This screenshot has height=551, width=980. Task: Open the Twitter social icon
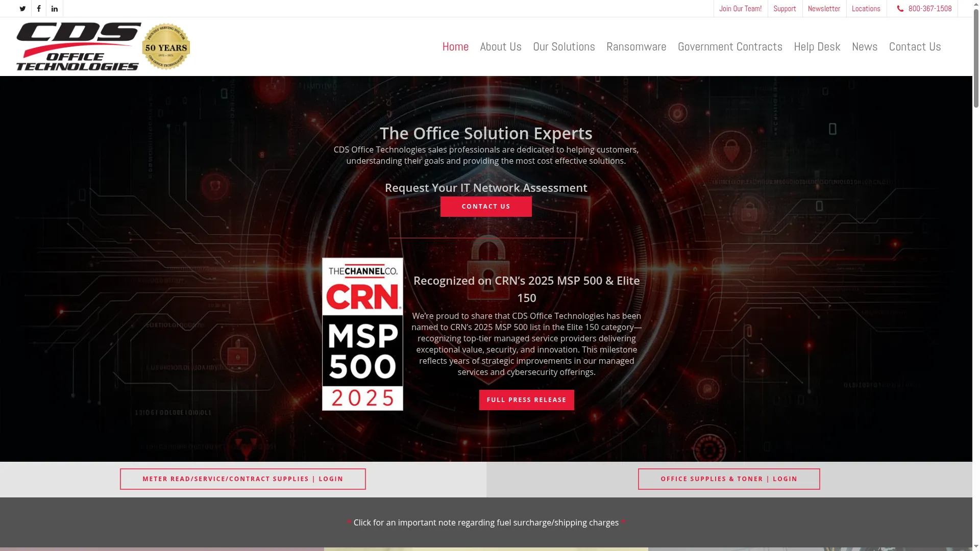coord(22,9)
